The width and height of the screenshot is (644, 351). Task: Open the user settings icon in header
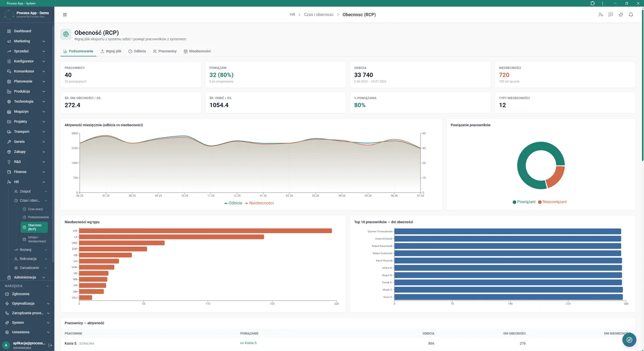[x=601, y=15]
